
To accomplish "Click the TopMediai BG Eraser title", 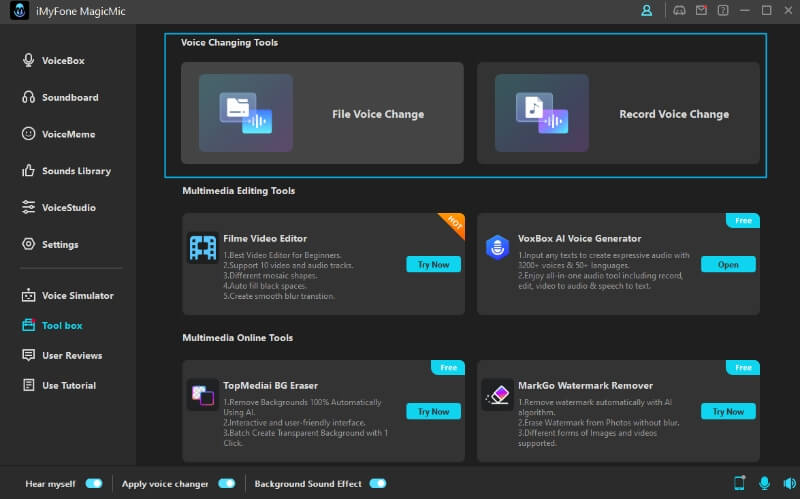I will tap(270, 385).
